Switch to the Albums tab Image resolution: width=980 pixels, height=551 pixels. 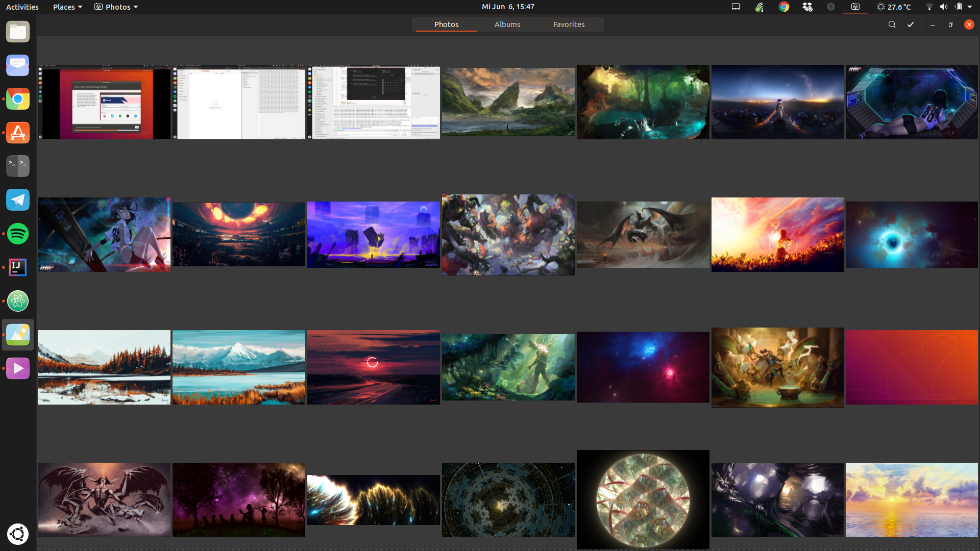(507, 24)
